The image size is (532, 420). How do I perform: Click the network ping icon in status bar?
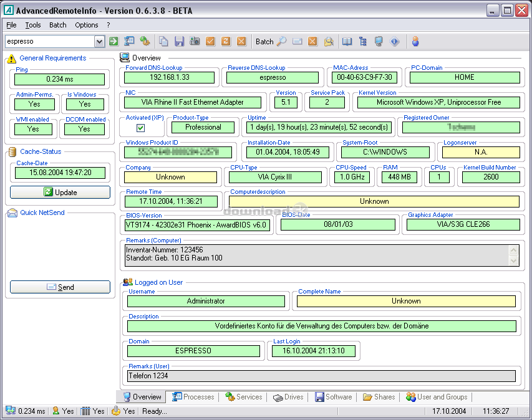pyautogui.click(x=11, y=411)
